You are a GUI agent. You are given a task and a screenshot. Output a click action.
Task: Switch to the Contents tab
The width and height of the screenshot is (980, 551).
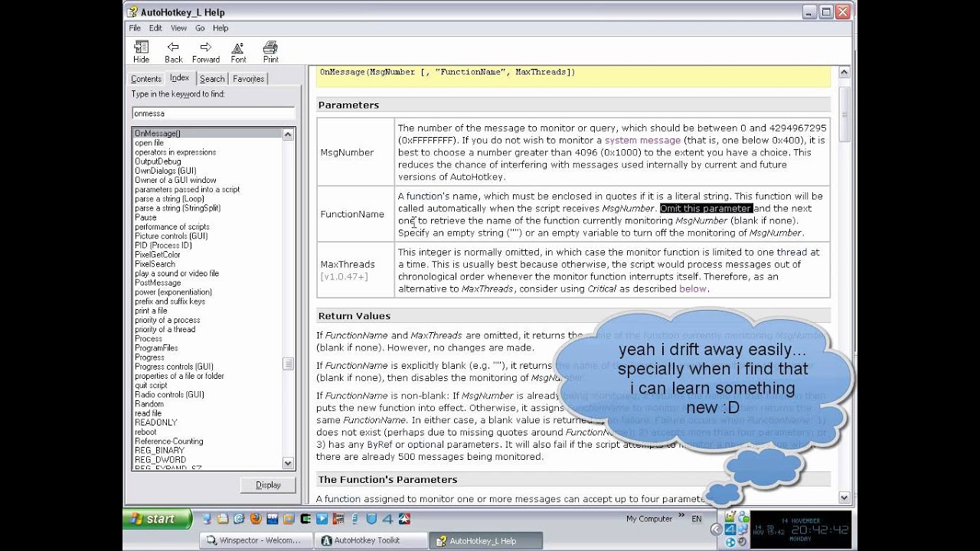coord(146,79)
